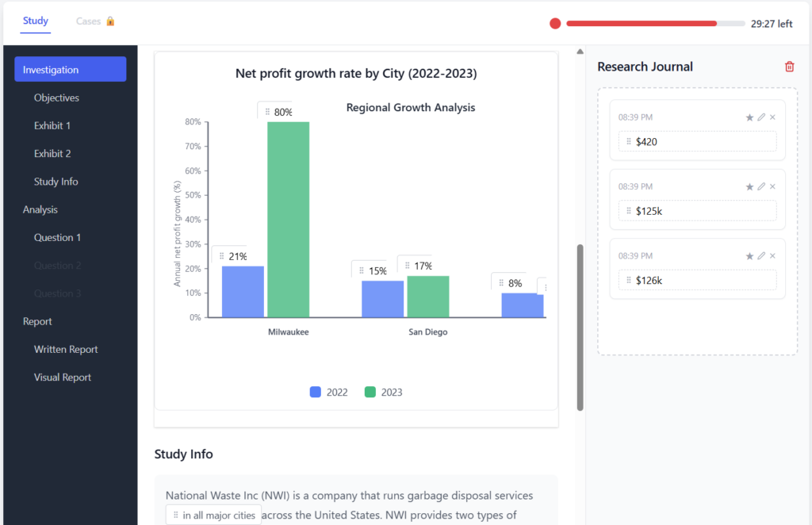The height and width of the screenshot is (525, 812).
Task: Star the $126k journal entry
Action: click(749, 256)
